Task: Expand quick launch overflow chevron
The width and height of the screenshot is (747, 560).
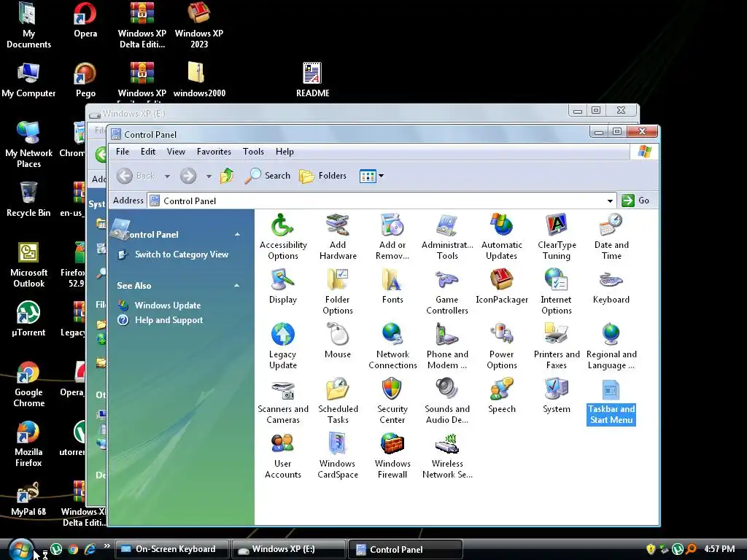Action: pos(107,545)
